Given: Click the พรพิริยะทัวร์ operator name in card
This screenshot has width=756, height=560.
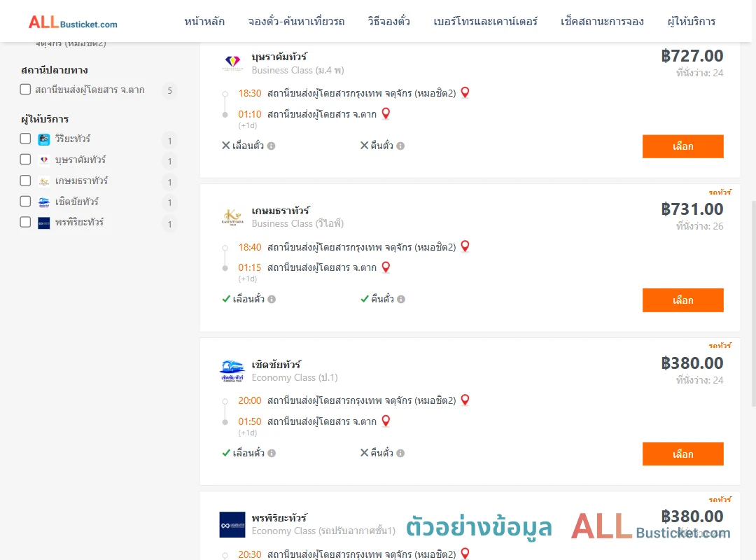Looking at the screenshot, I should click(x=279, y=518).
